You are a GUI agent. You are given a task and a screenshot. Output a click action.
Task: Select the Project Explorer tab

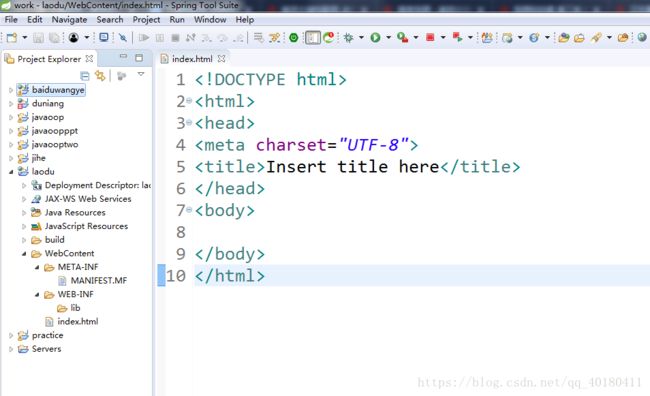tap(49, 59)
